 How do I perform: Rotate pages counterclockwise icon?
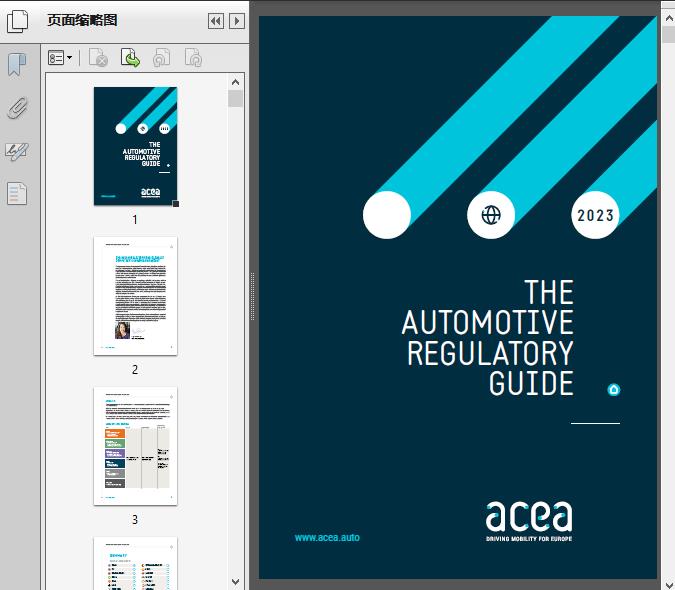click(x=161, y=58)
